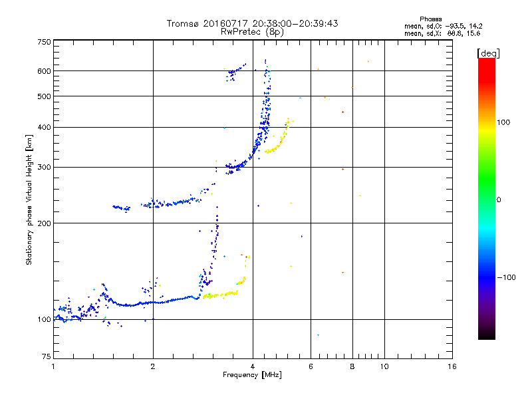Click the blue short trace left of 2 MHz at 225 km

(x=121, y=208)
